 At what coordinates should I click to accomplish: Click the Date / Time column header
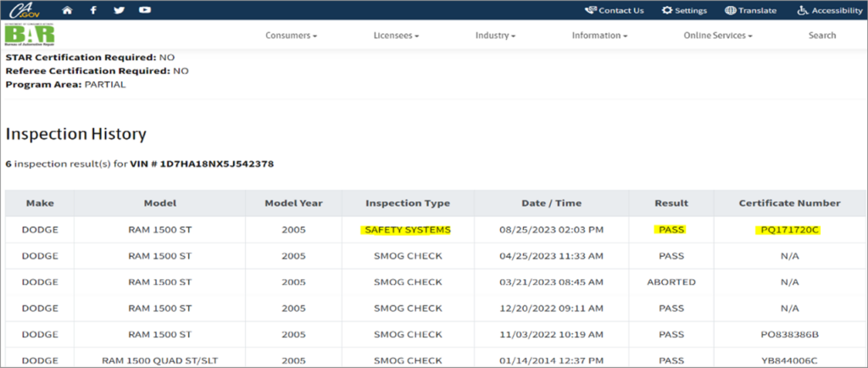[551, 204]
